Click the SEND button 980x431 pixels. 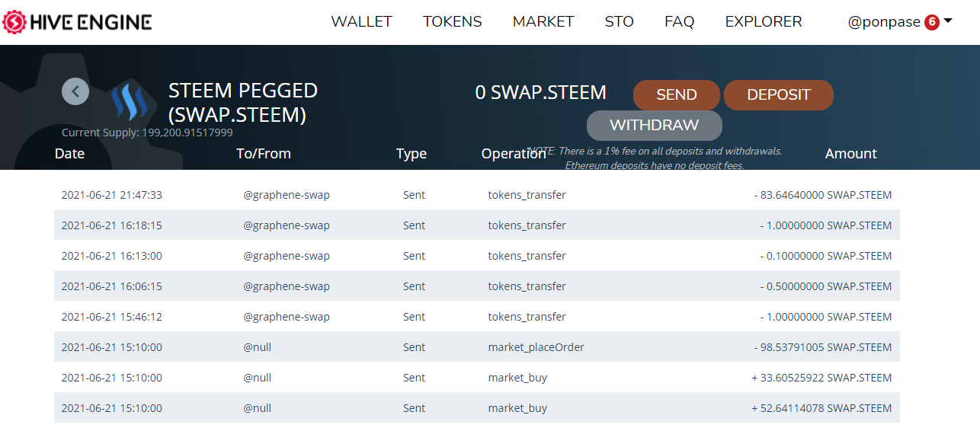pos(677,95)
